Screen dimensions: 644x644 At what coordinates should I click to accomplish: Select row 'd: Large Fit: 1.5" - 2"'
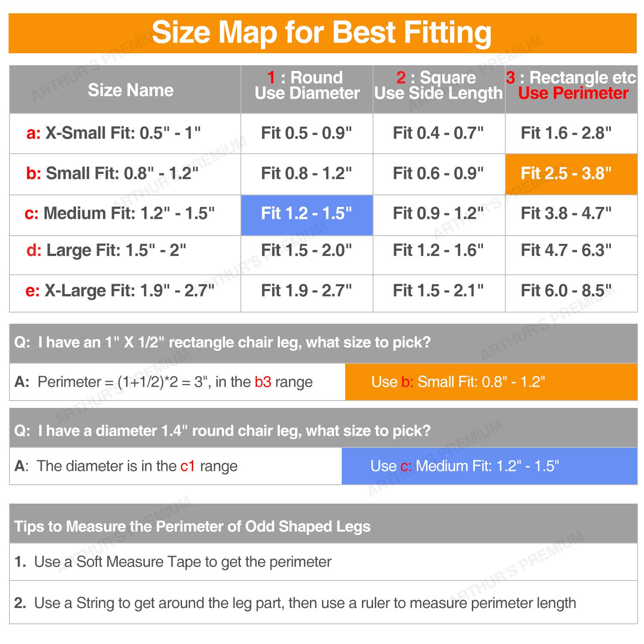click(323, 255)
